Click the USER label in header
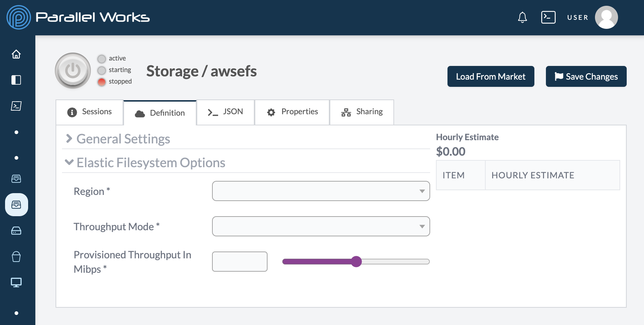Image resolution: width=644 pixels, height=325 pixels. tap(578, 17)
